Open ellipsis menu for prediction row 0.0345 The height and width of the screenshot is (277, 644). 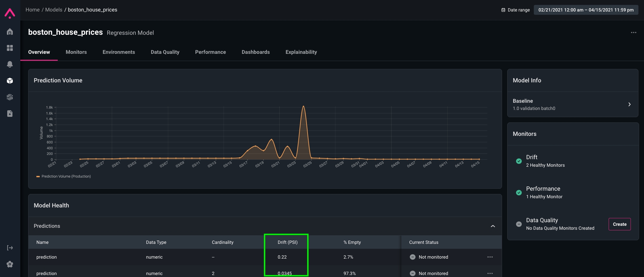coord(490,273)
